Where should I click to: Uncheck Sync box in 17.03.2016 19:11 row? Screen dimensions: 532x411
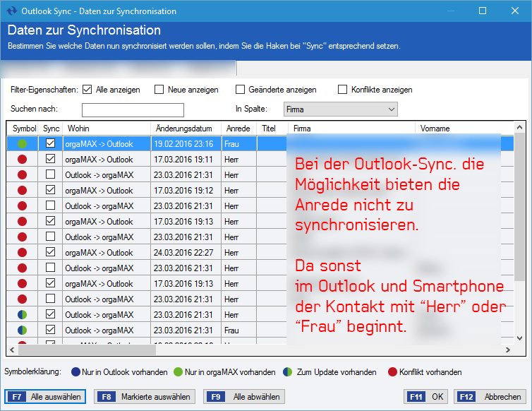pos(50,159)
